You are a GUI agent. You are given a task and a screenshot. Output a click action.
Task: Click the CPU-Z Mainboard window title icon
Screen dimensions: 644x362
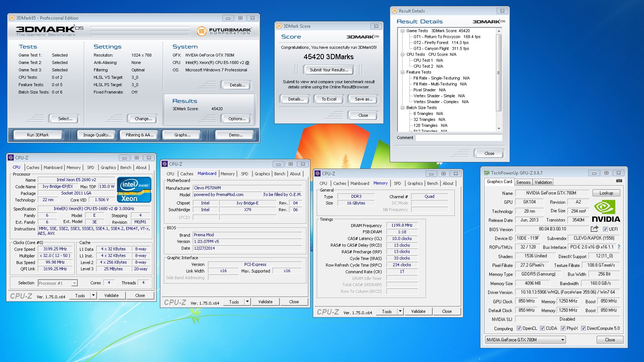click(x=165, y=164)
